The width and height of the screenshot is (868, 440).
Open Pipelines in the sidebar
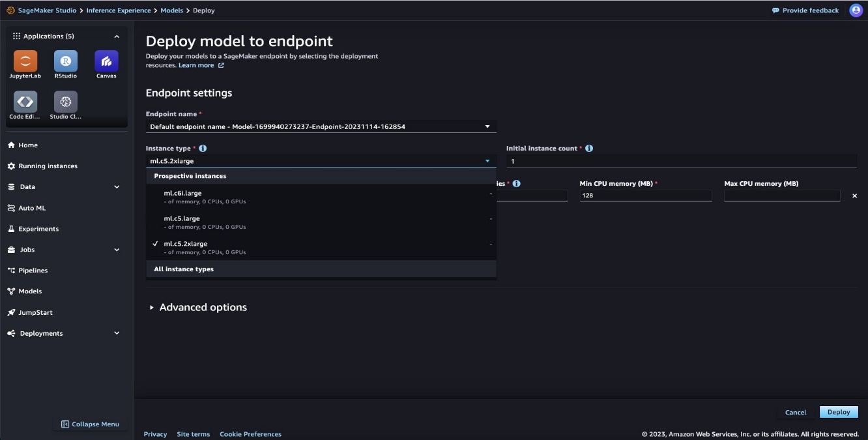pyautogui.click(x=27, y=271)
